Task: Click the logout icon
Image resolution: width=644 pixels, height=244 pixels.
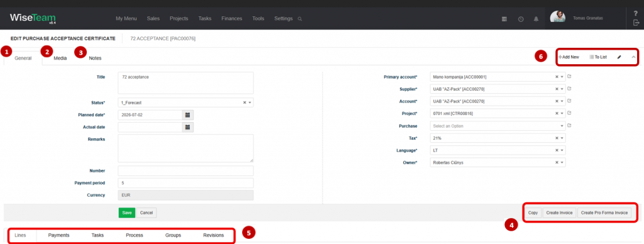Action: (636, 23)
